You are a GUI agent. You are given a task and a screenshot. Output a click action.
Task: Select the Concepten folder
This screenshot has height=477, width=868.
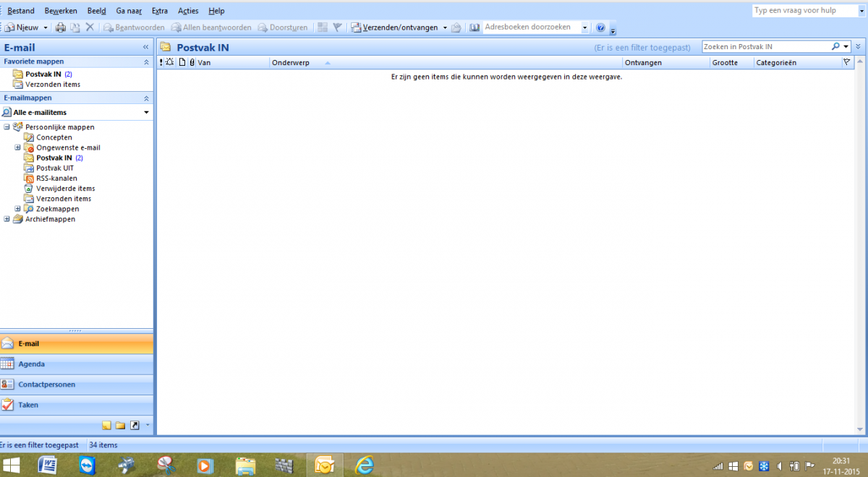click(54, 137)
